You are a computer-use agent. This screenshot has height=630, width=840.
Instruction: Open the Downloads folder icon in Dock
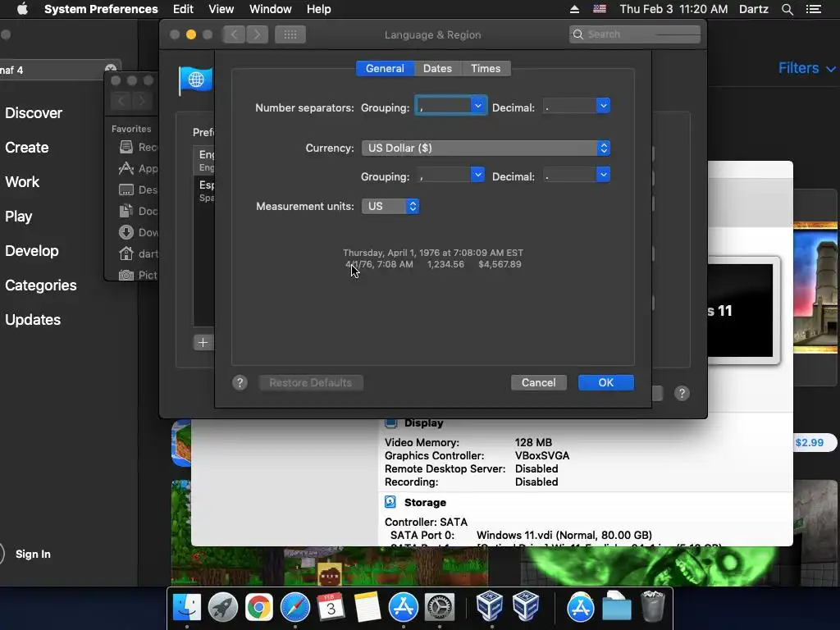click(x=617, y=606)
